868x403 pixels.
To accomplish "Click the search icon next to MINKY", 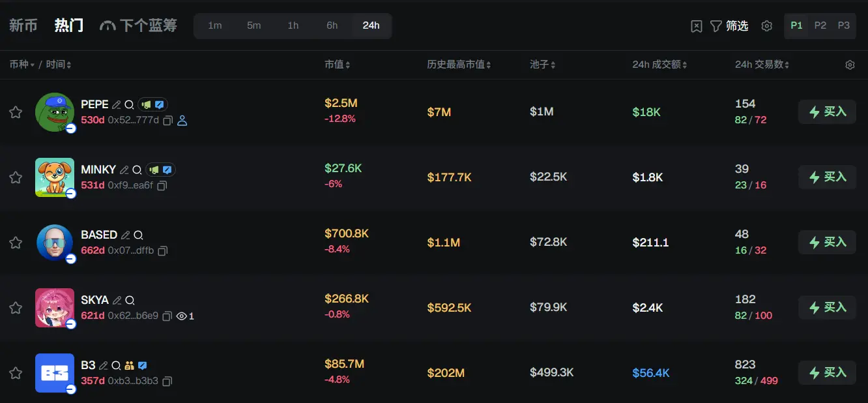I will coord(137,170).
